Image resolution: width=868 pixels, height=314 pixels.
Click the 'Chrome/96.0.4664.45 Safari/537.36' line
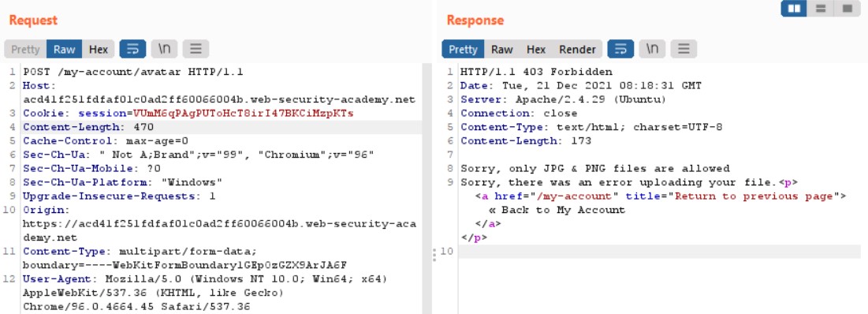click(x=136, y=308)
